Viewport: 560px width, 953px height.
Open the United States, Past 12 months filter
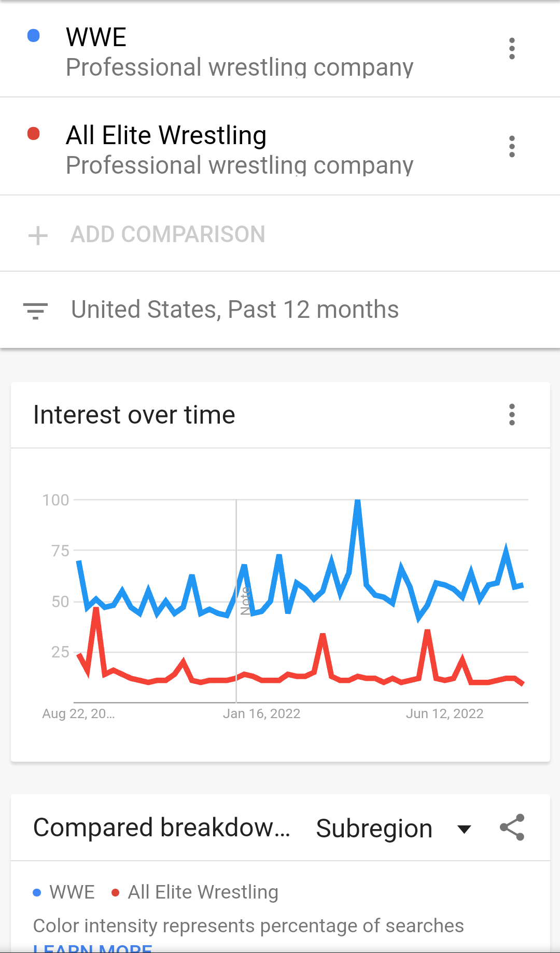click(x=235, y=310)
